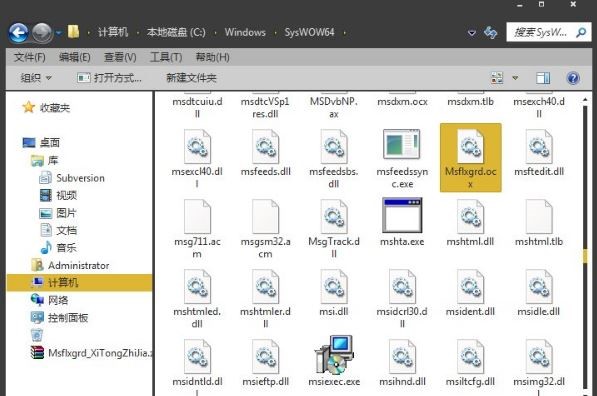Select the mshtmler.dll file icon
Image resolution: width=597 pixels, height=396 pixels.
[265, 287]
